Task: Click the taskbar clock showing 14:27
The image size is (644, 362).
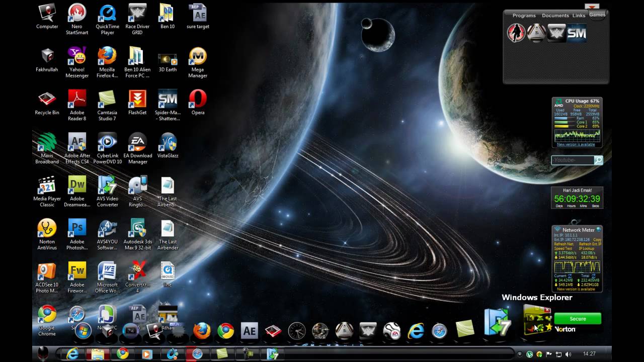Action: tap(590, 354)
